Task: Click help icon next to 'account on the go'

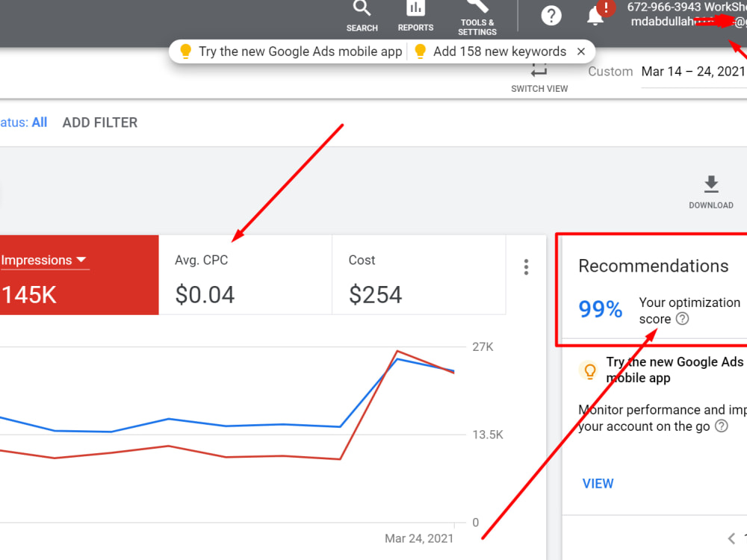Action: coord(722,426)
